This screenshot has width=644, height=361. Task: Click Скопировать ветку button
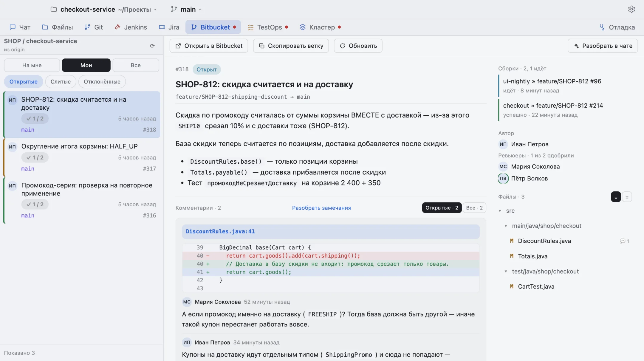tap(291, 46)
